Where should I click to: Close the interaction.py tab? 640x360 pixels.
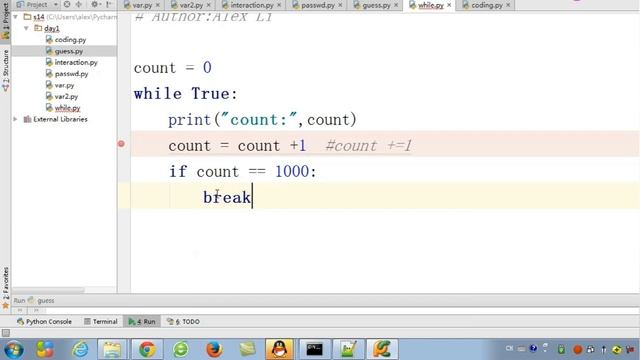(x=279, y=5)
